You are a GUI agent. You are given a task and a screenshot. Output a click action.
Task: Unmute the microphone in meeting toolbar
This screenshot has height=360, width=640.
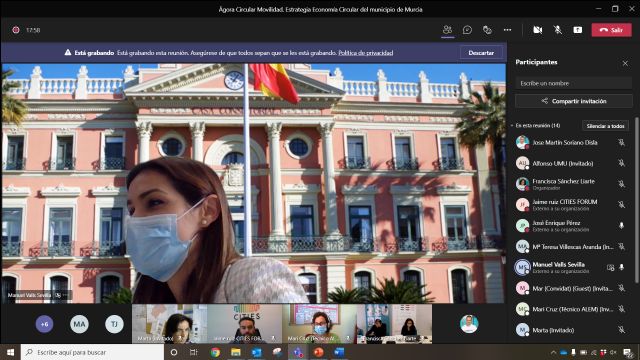(558, 30)
